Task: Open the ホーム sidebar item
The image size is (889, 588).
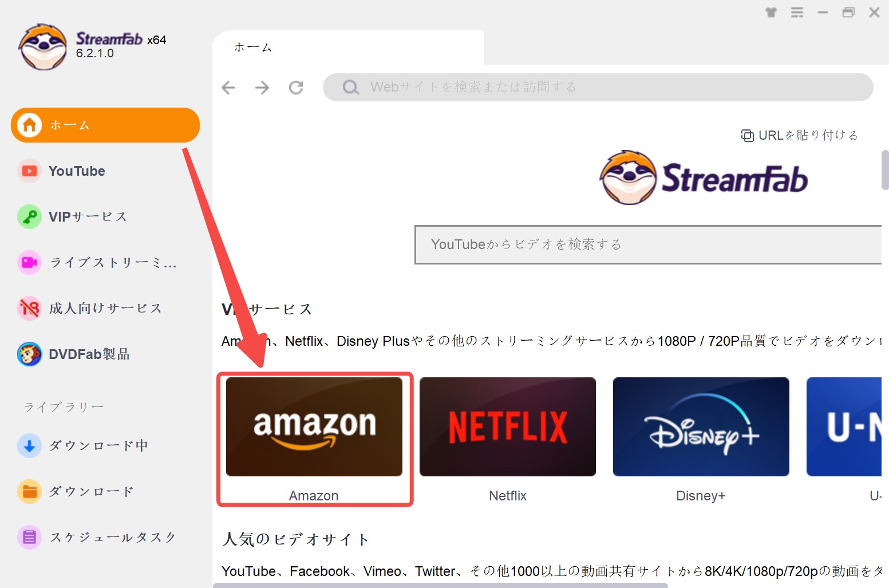Action: coord(105,125)
